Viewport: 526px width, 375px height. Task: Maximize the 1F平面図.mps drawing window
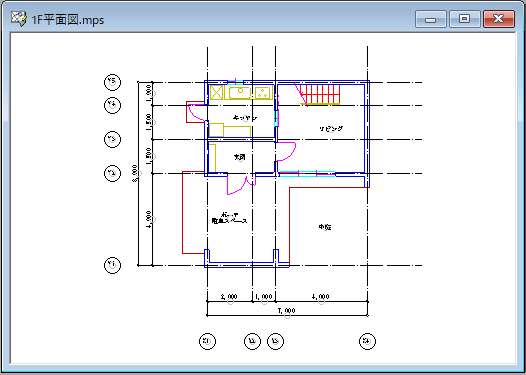point(465,19)
